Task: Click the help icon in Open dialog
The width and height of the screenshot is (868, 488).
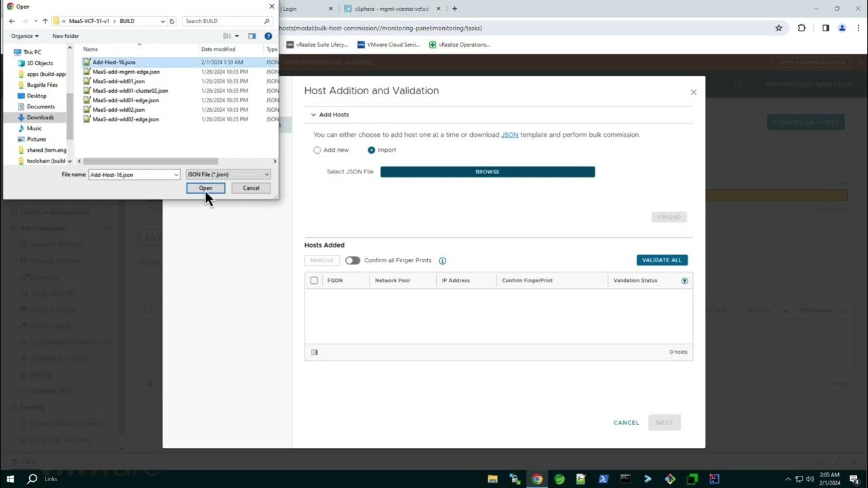Action: pyautogui.click(x=268, y=36)
